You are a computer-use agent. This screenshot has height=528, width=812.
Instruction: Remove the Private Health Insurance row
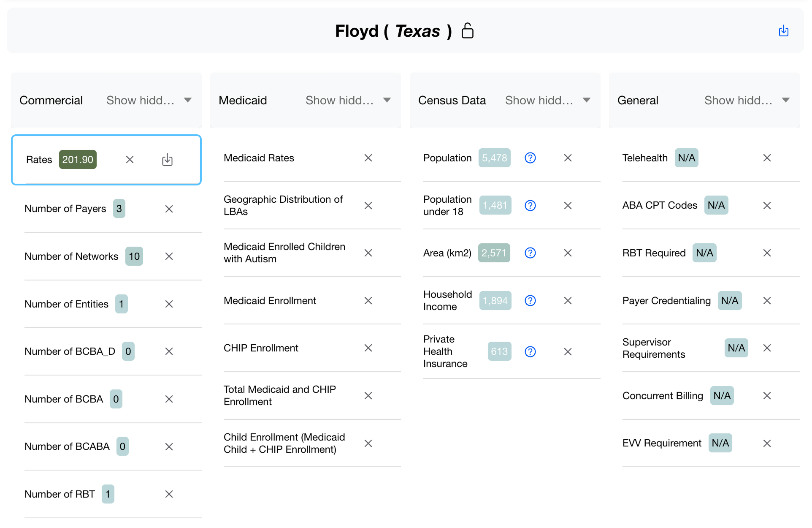tap(568, 352)
